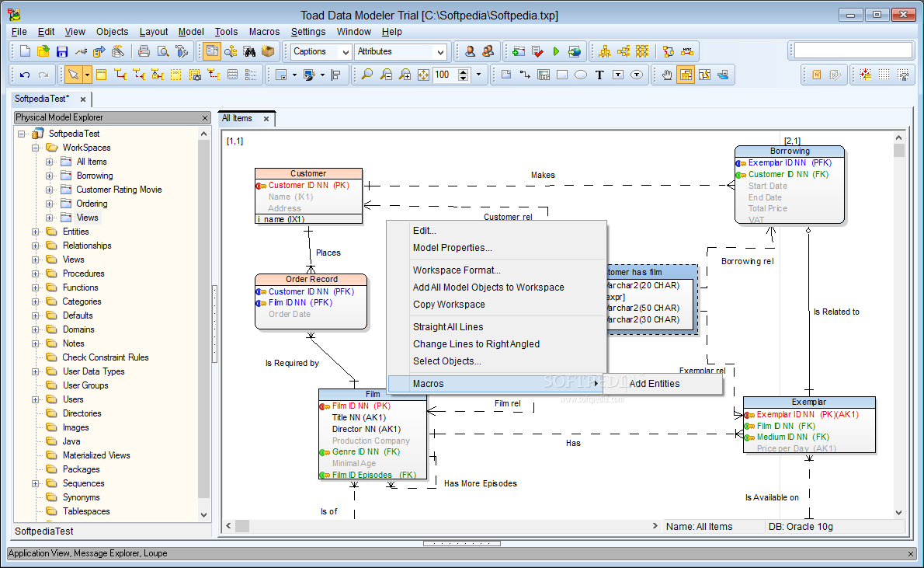Click the diagram horizontal scrollbar thumb

point(242,525)
